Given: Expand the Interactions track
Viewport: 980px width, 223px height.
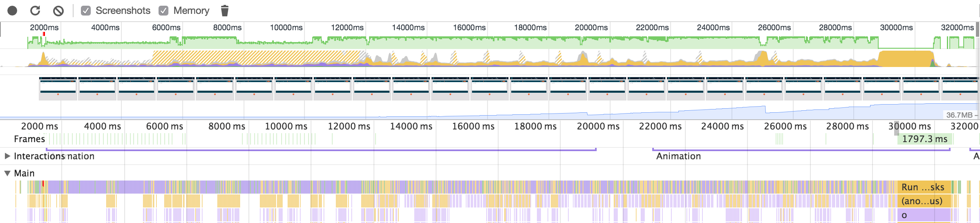Looking at the screenshot, I should coord(7,156).
